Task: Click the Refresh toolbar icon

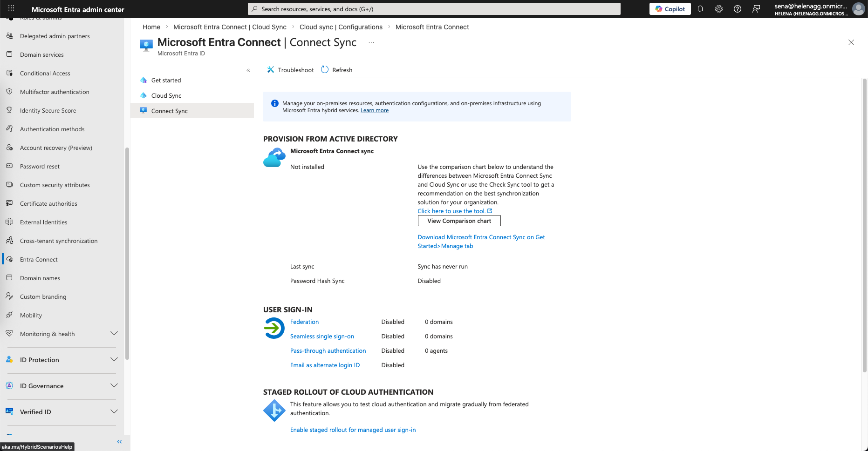Action: [325, 70]
